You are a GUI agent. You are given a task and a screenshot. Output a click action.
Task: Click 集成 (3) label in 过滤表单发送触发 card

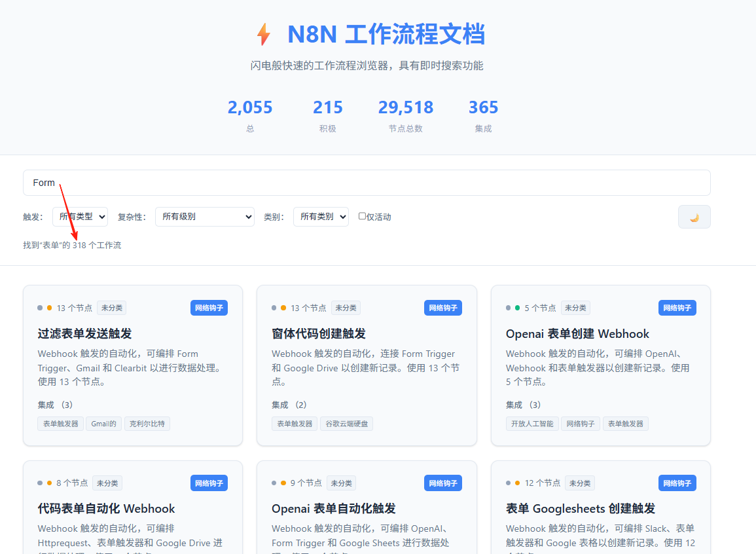coord(55,405)
